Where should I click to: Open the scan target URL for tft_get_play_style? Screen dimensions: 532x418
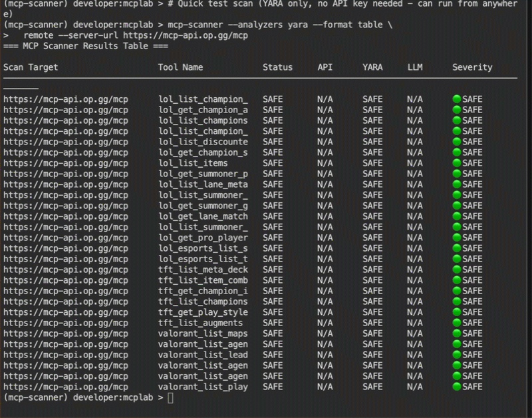coord(66,312)
